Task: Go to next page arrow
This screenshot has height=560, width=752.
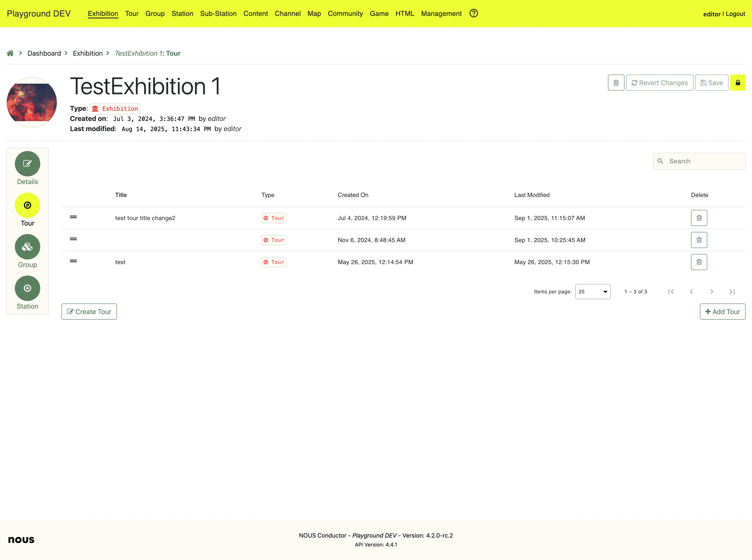Action: pos(712,291)
